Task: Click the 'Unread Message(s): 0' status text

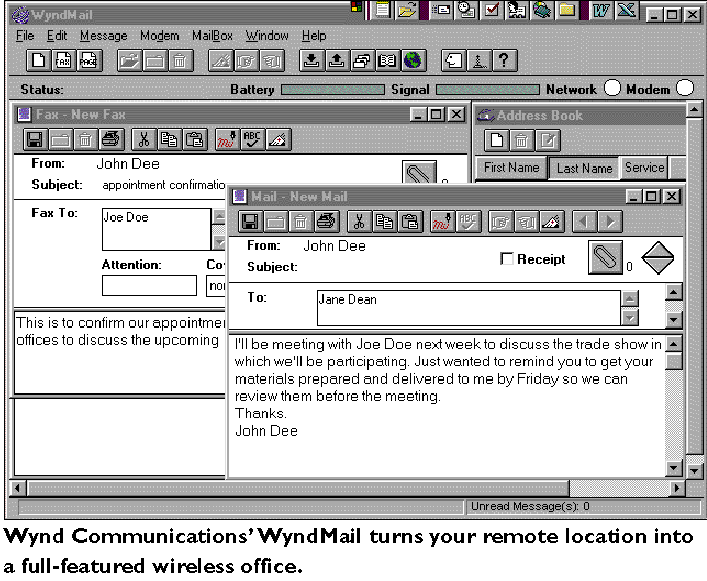Action: (x=530, y=506)
